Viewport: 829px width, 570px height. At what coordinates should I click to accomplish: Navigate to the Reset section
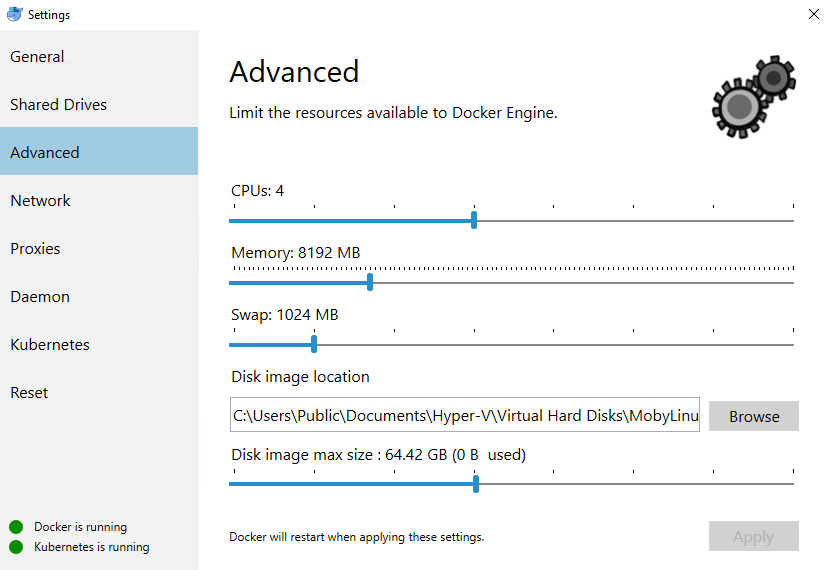[29, 393]
